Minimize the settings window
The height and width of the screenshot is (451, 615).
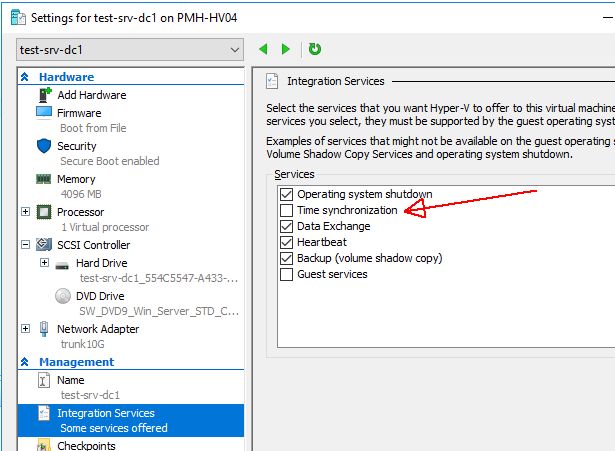[608, 17]
